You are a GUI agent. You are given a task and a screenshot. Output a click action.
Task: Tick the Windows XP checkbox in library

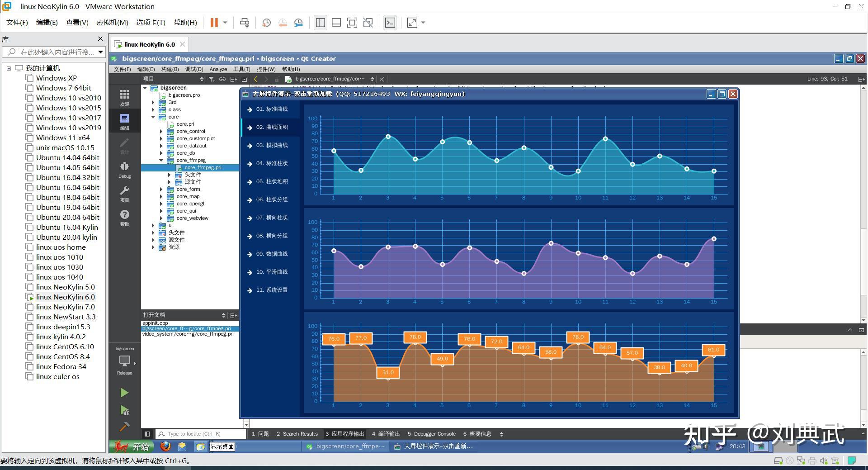click(29, 78)
